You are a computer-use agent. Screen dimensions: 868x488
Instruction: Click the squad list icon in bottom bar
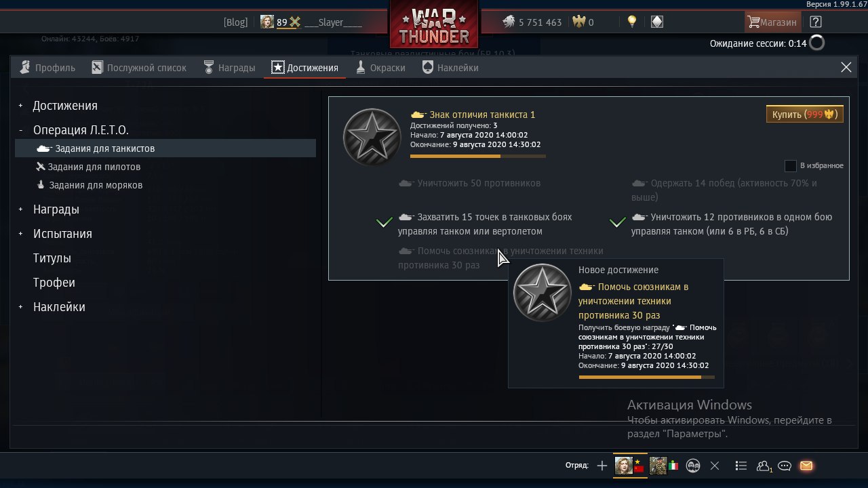point(741,466)
